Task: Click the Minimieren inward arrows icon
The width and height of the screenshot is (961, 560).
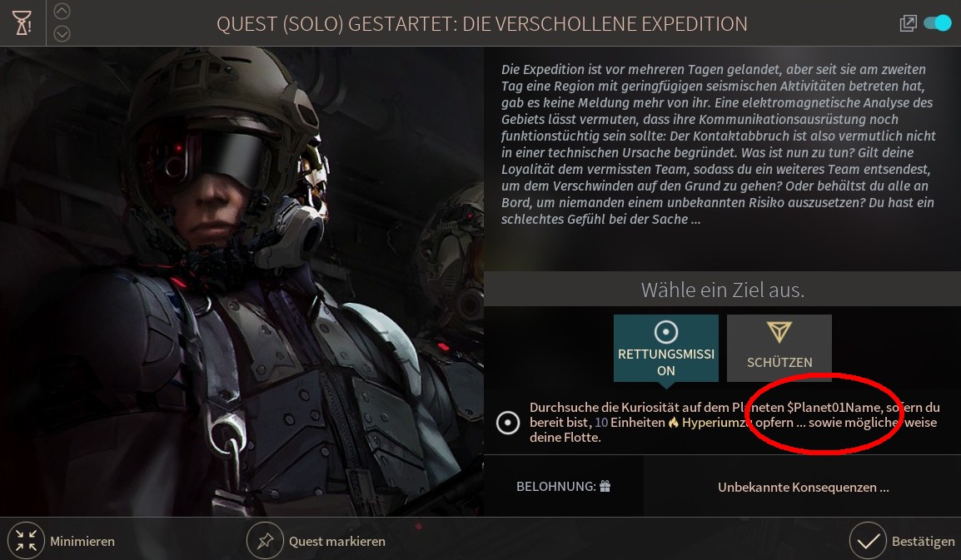Action: point(26,540)
